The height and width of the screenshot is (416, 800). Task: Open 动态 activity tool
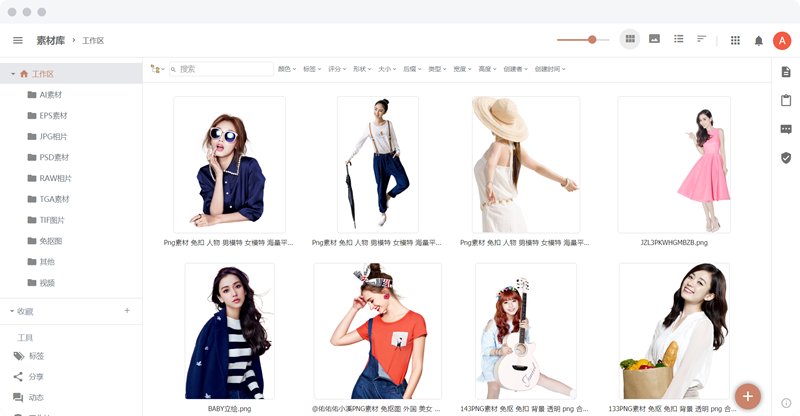pos(29,398)
